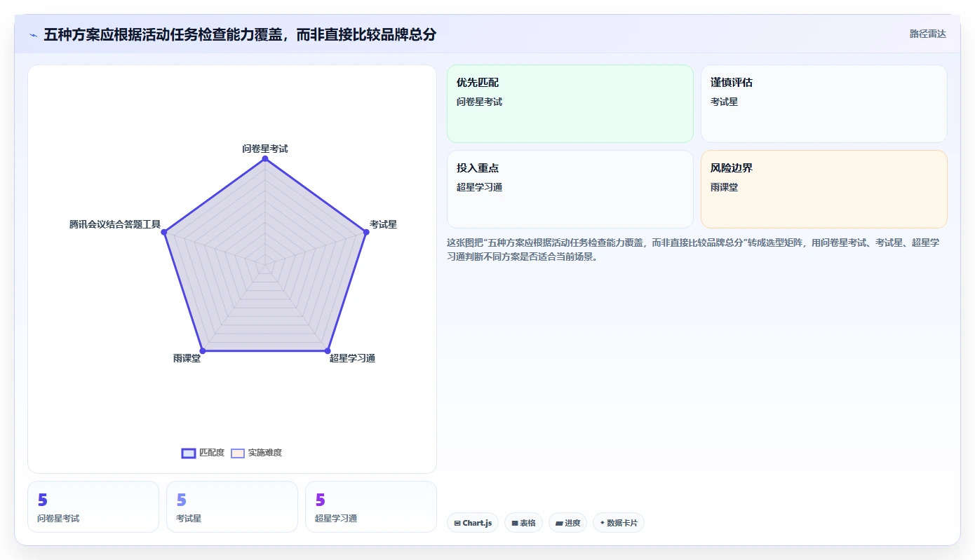Open the 优先匹配 card
Screen dimensions: 975x560
click(570, 104)
